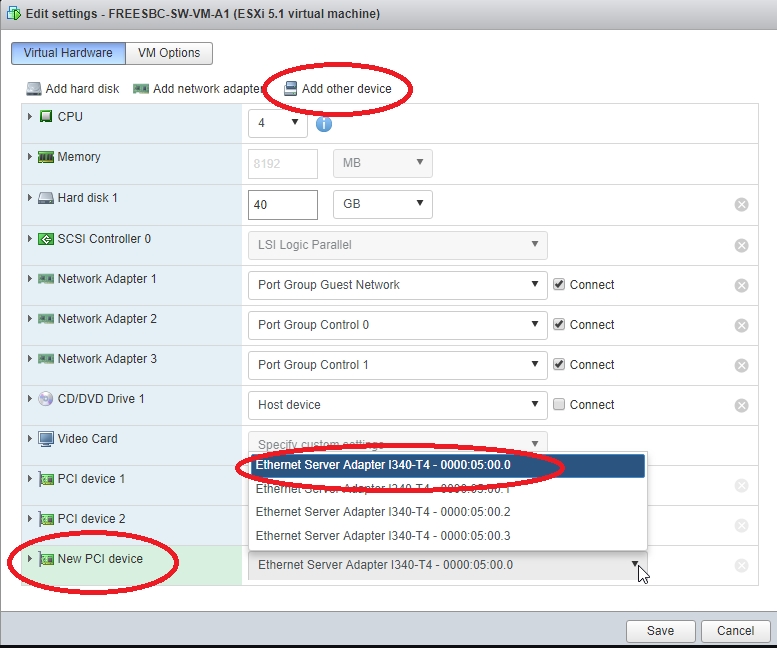Click the Hard disk size field
The height and width of the screenshot is (648, 777).
pyautogui.click(x=282, y=204)
